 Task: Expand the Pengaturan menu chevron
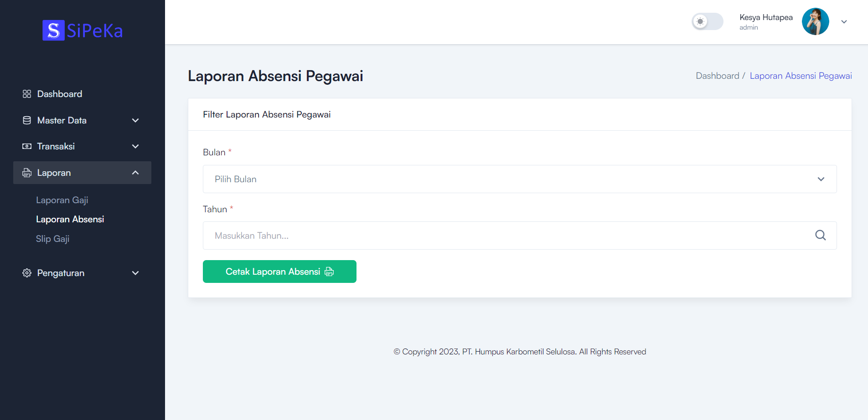[x=135, y=272]
